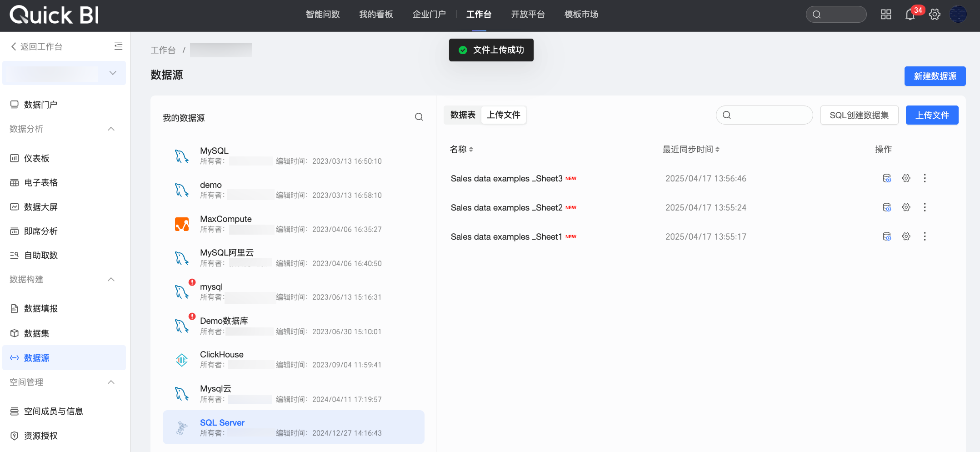Create dataset from Sales data examples _Sheet2
980x452 pixels.
(x=887, y=207)
